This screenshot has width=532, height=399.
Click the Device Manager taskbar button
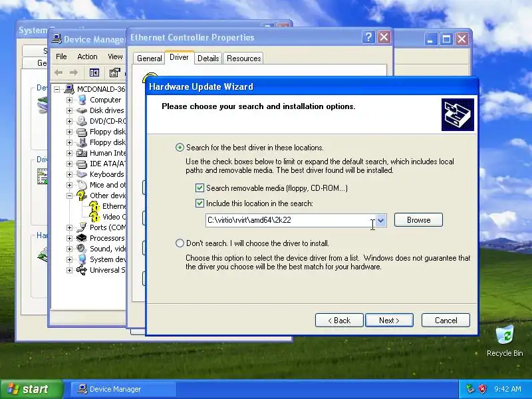click(123, 389)
